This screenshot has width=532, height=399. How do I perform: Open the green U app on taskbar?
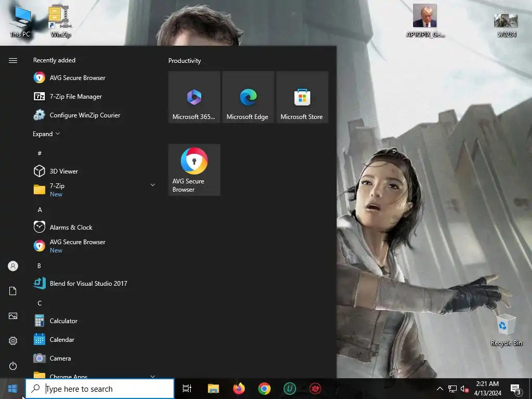pyautogui.click(x=290, y=389)
